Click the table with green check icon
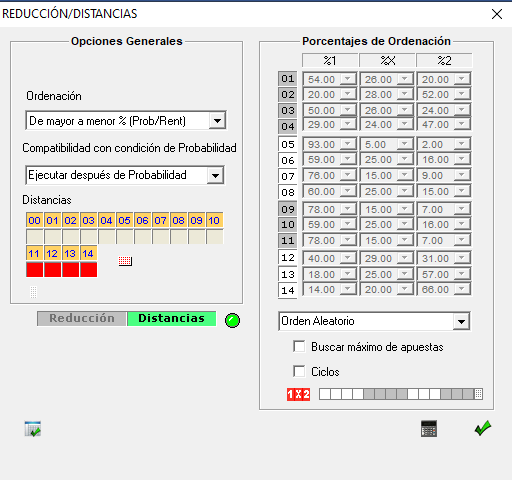Image resolution: width=512 pixels, height=480 pixels. [x=33, y=429]
